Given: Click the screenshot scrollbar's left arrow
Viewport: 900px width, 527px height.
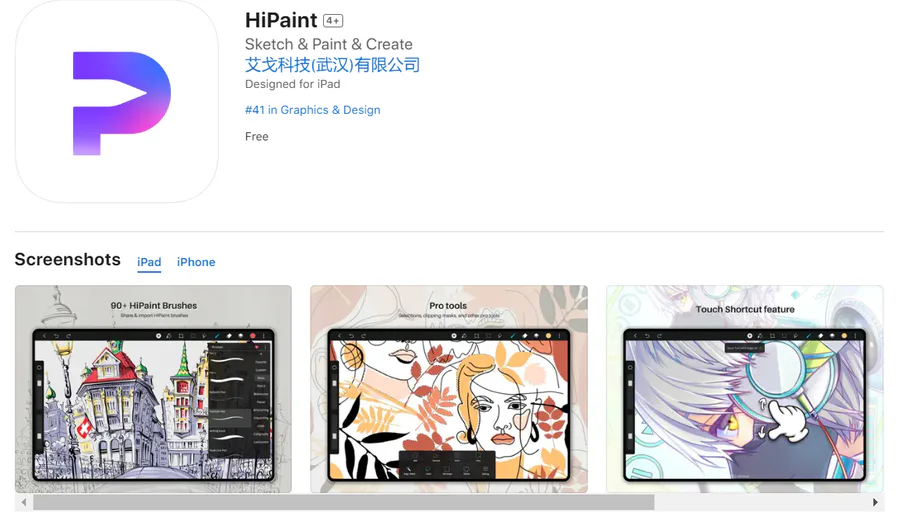Looking at the screenshot, I should pos(24,502).
